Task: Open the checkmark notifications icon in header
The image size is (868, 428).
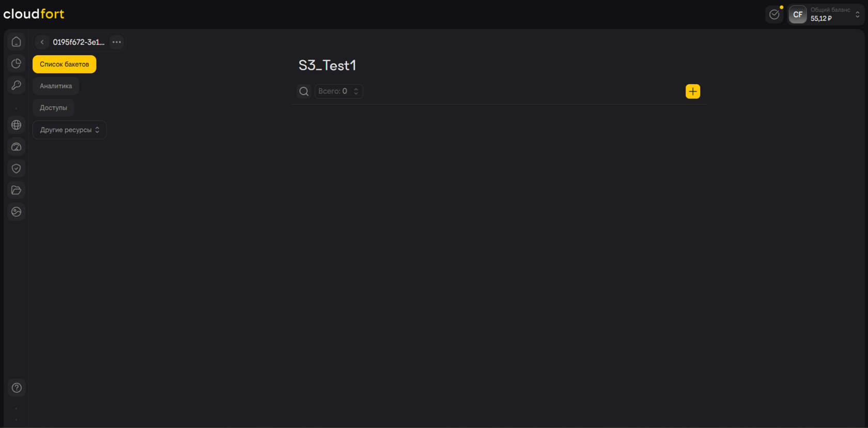Action: [774, 14]
